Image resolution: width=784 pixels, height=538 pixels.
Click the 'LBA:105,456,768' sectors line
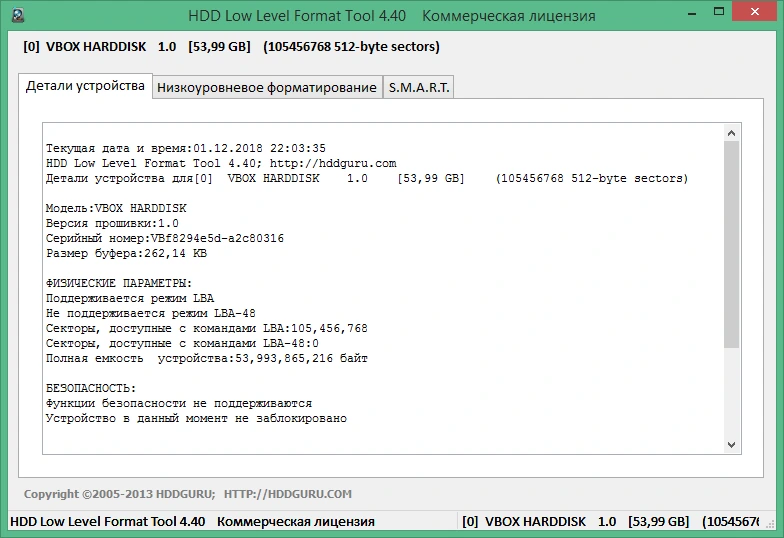(206, 328)
